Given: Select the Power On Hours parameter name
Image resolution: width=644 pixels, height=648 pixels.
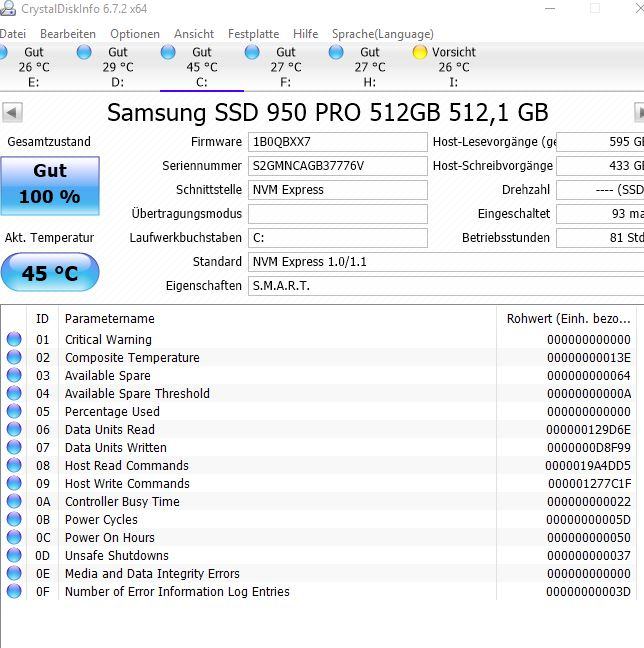Looking at the screenshot, I should tap(110, 538).
